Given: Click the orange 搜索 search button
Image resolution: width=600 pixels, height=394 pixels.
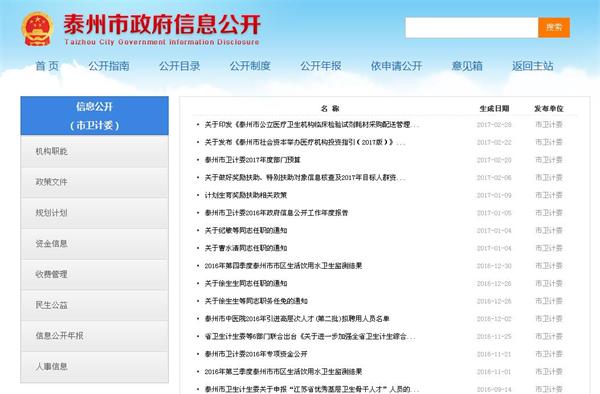Looking at the screenshot, I should pyautogui.click(x=554, y=28).
